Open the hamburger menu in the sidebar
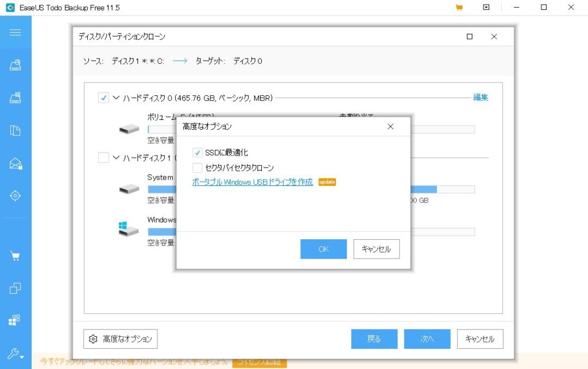Screen dimensions: 588x369 [x=15, y=32]
